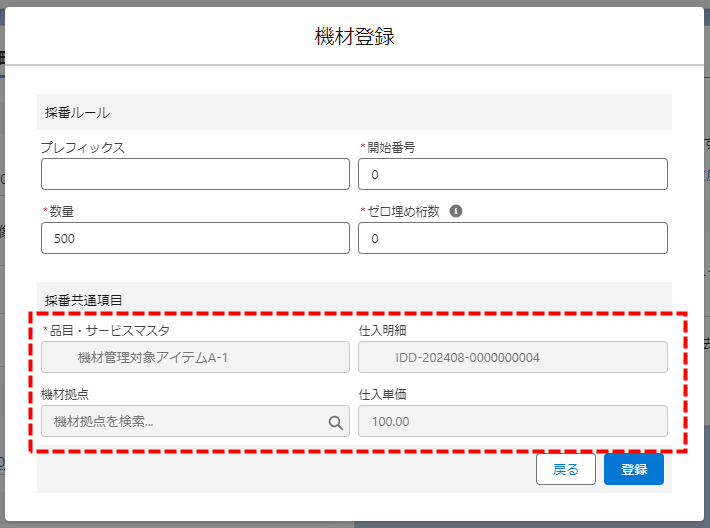This screenshot has width=710, height=528.
Task: Click the 機材拠点 label text
Action: click(65, 394)
